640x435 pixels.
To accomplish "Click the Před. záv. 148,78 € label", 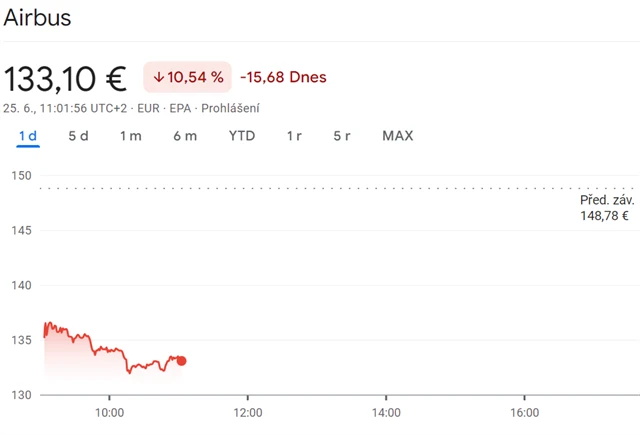I will point(603,208).
